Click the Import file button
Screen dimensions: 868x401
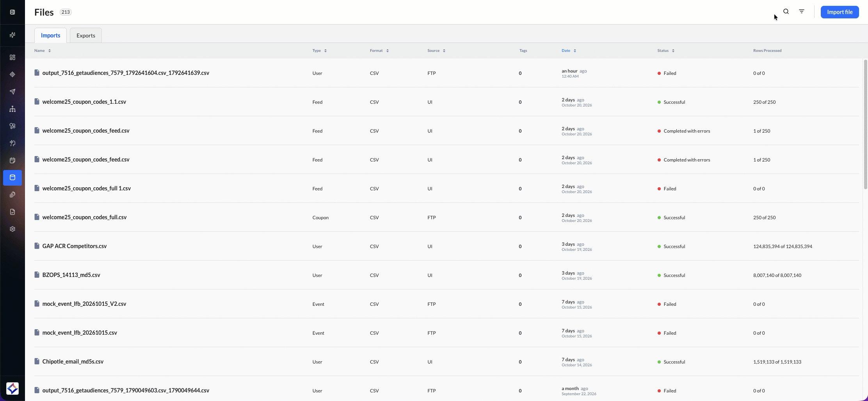tap(840, 12)
